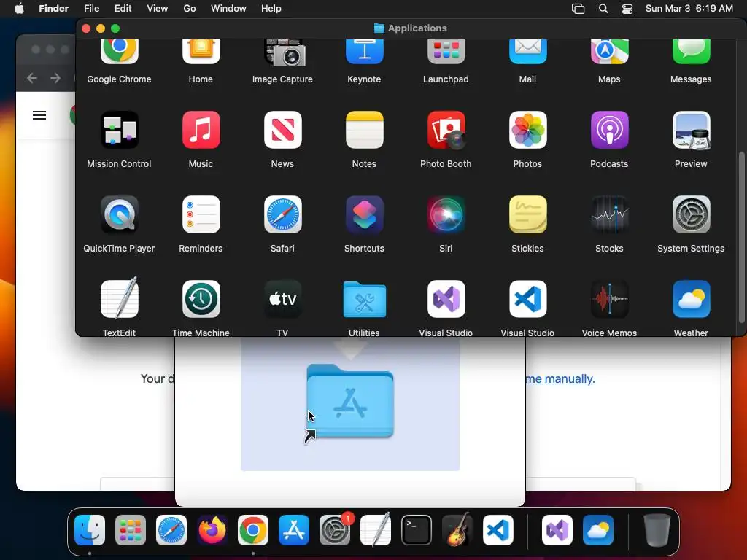Open Safari from the Dock
Viewport: 747px width, 560px height.
click(171, 530)
